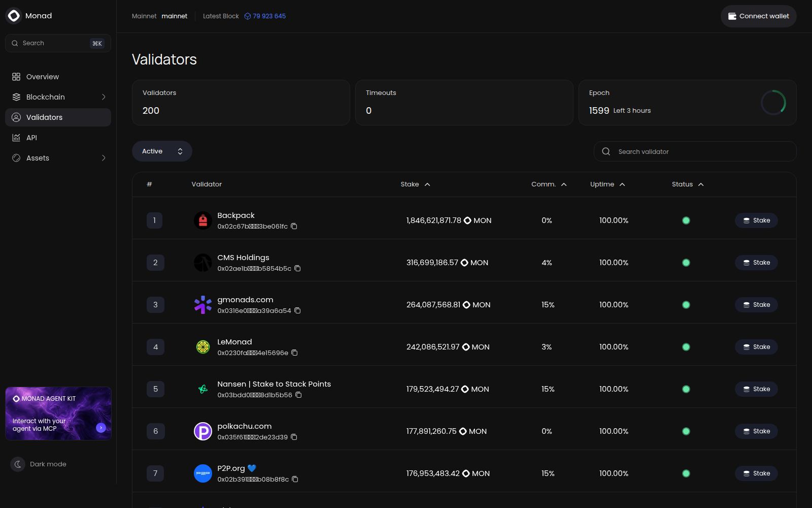Copy gmonads.com validator address
The image size is (812, 508).
click(297, 310)
